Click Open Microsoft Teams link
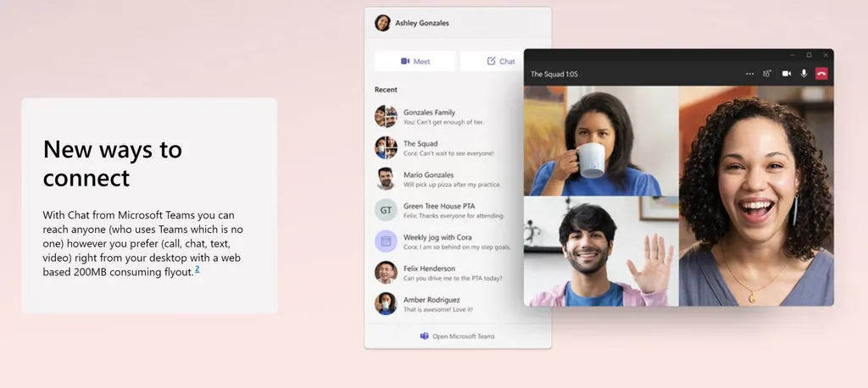868x388 pixels. 457,336
